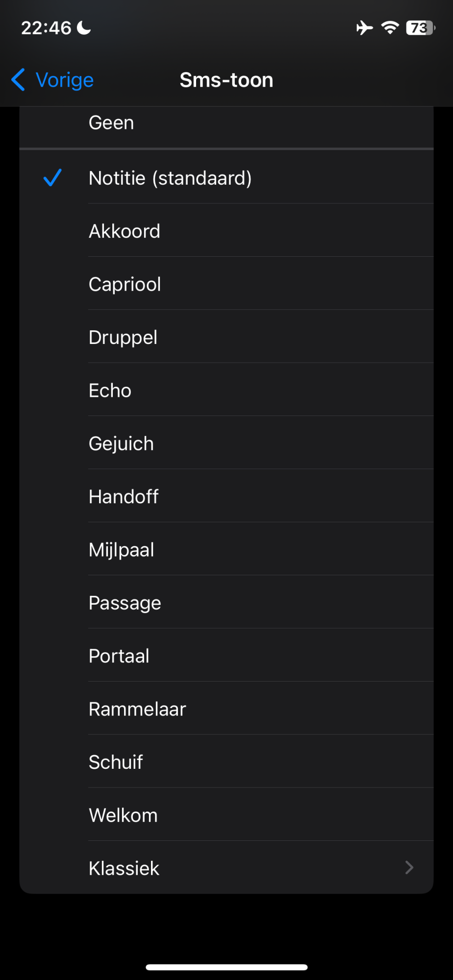Go back via the Vorige link
This screenshot has height=980, width=453.
click(x=65, y=80)
